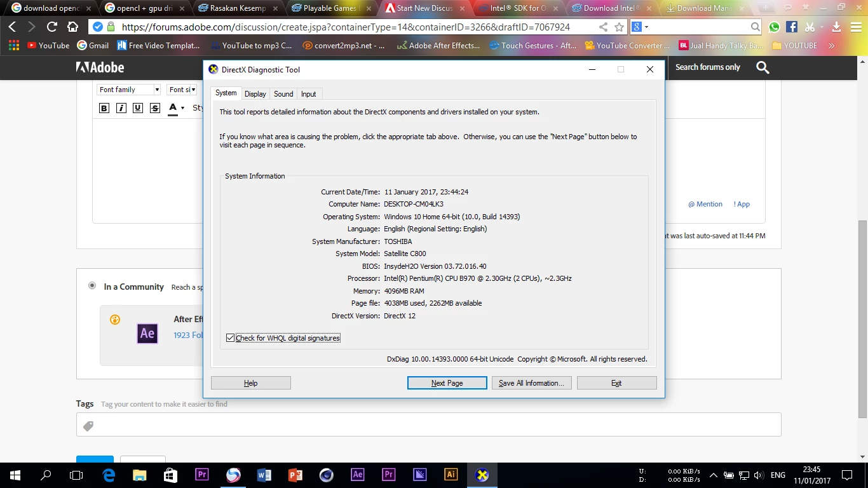Click the Next Page button

(447, 383)
